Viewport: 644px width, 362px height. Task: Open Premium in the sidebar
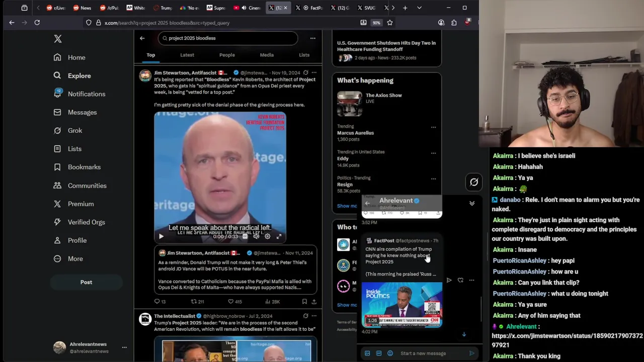tap(74, 204)
